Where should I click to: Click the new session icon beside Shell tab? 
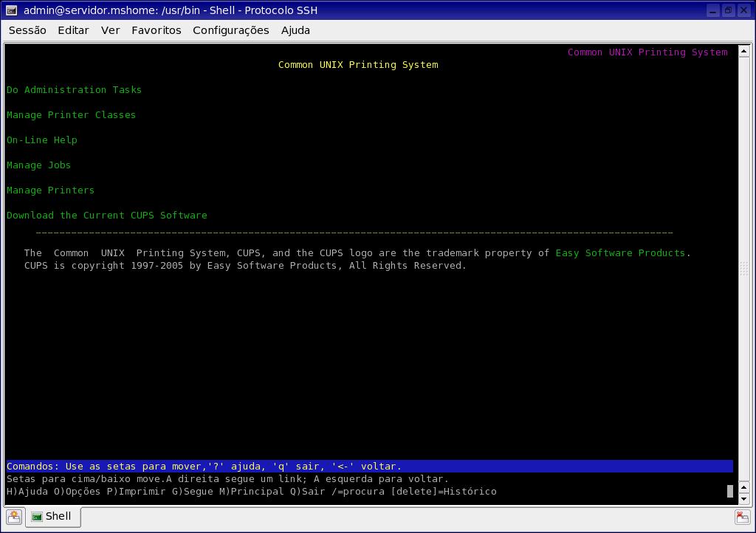click(x=14, y=517)
